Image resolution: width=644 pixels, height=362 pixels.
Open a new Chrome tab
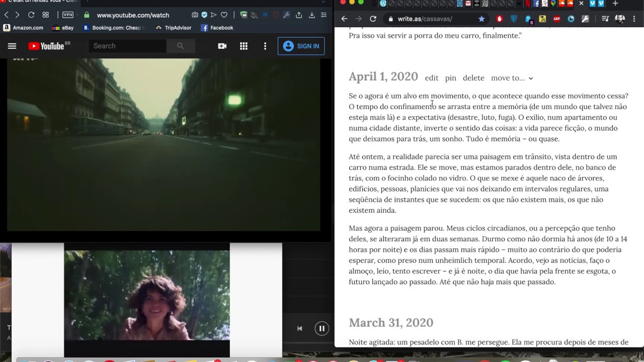[x=615, y=4]
